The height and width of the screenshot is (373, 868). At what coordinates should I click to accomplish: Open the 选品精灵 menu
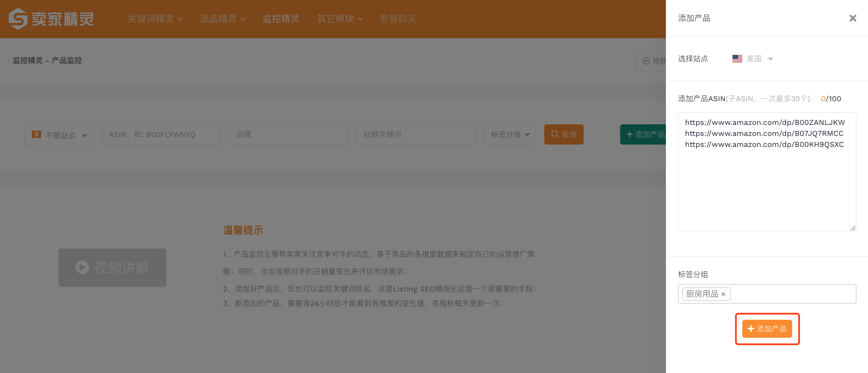click(222, 19)
